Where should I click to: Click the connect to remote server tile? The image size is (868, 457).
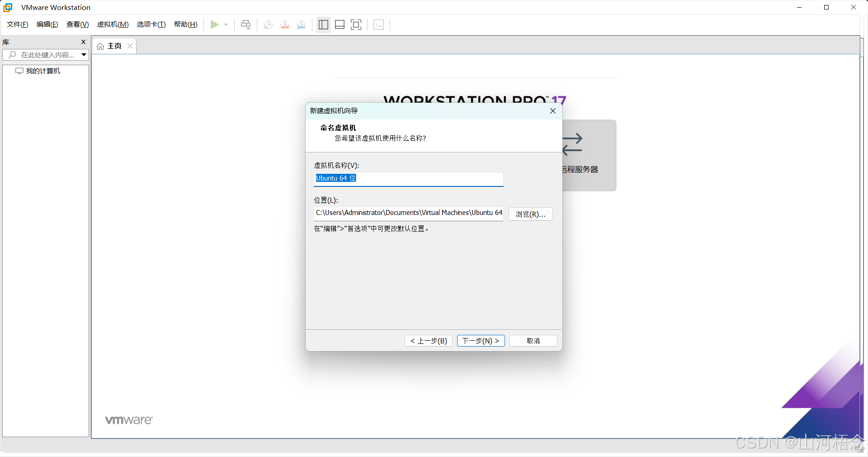[589, 155]
